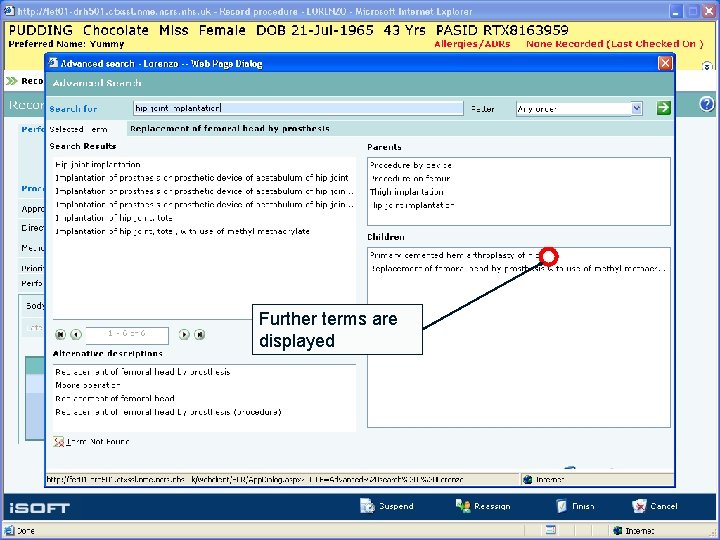720x540 pixels.
Task: Select 'Procedure by device' parent term
Action: [x=411, y=165]
